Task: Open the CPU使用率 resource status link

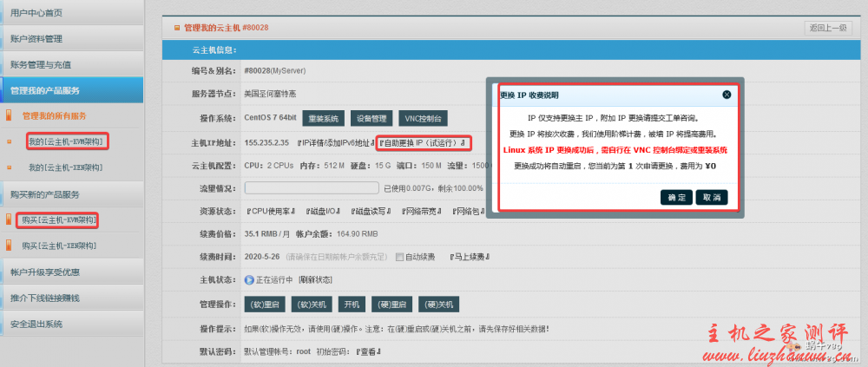Action: click(x=272, y=211)
